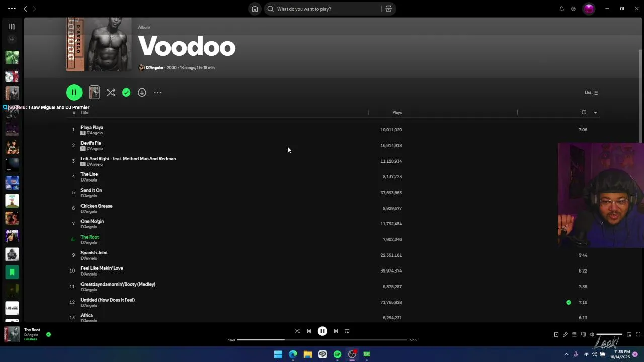This screenshot has height=362, width=644.
Task: Download the Voodoo album
Action: pos(142,93)
